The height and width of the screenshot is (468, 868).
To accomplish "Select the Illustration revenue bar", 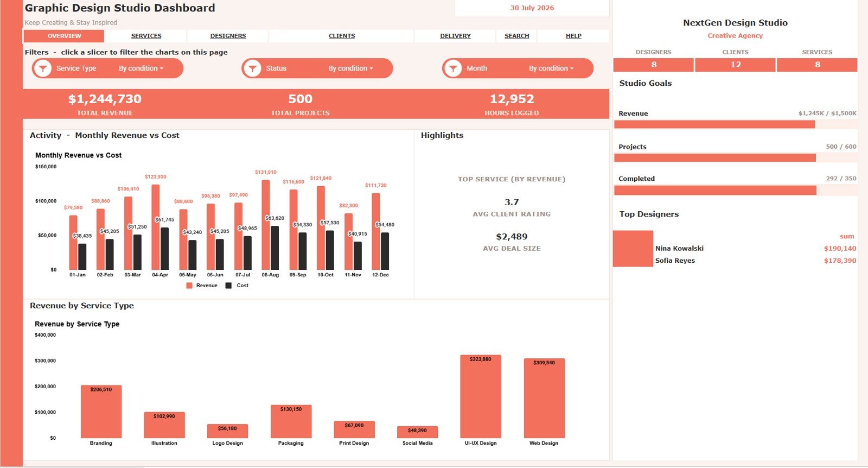I will [164, 425].
